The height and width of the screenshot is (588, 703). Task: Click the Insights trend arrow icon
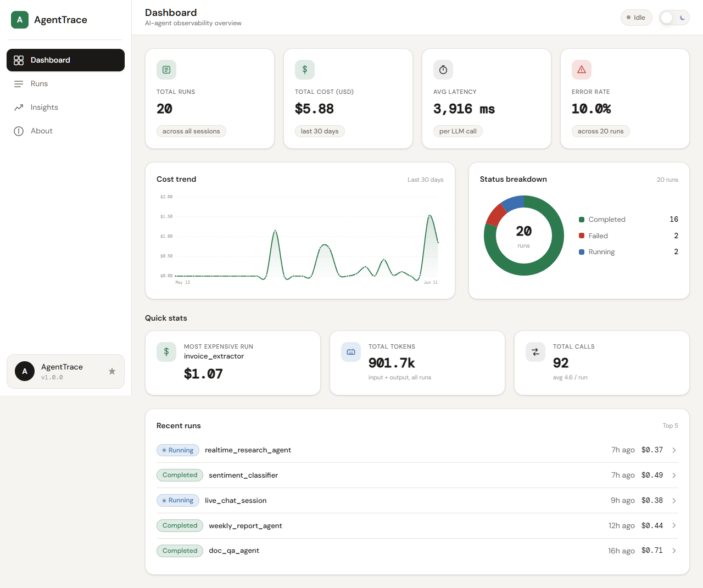(x=19, y=108)
